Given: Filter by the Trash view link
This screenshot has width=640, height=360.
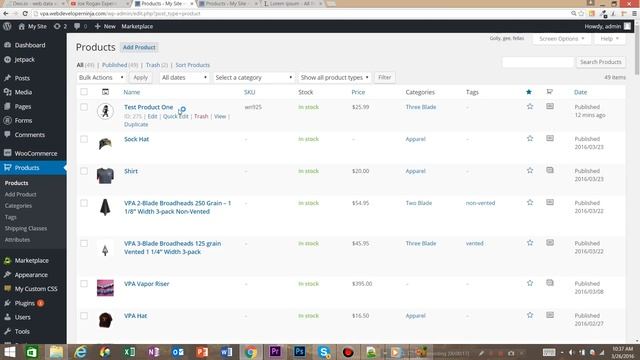Looking at the screenshot, I should tap(153, 65).
